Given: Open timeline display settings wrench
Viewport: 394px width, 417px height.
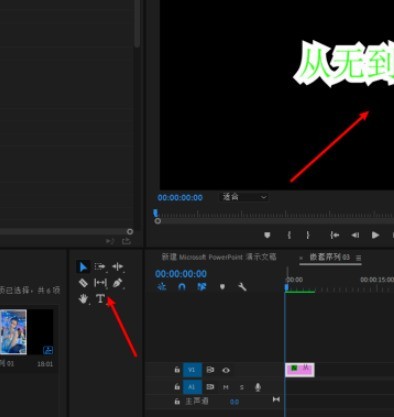Looking at the screenshot, I should coord(242,287).
